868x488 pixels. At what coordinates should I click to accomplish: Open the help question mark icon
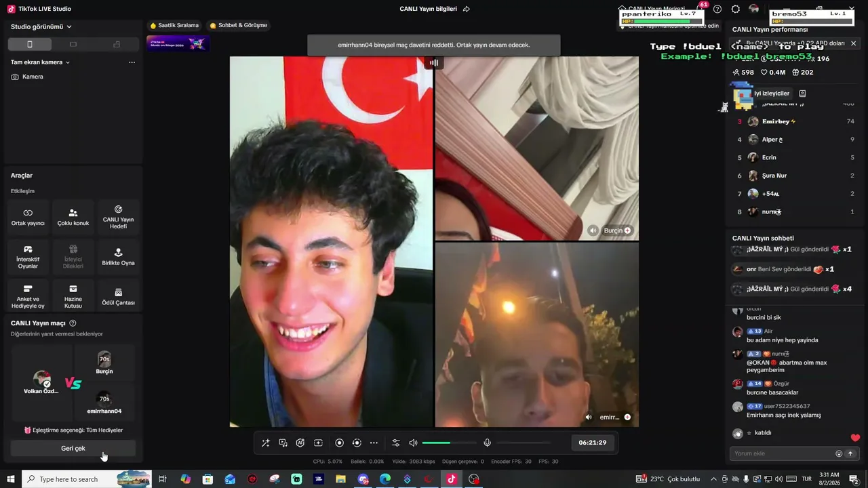click(x=717, y=9)
